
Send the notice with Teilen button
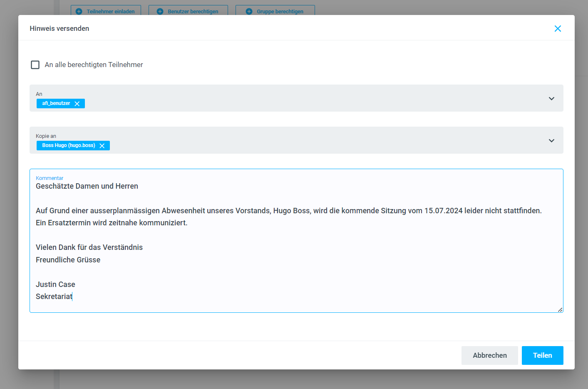click(542, 355)
